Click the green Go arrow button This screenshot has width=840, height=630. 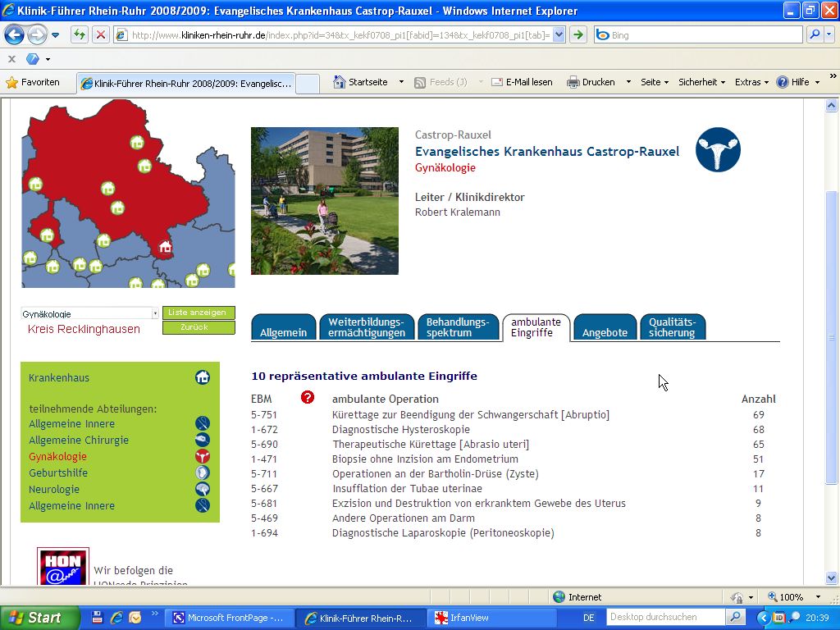click(x=578, y=35)
